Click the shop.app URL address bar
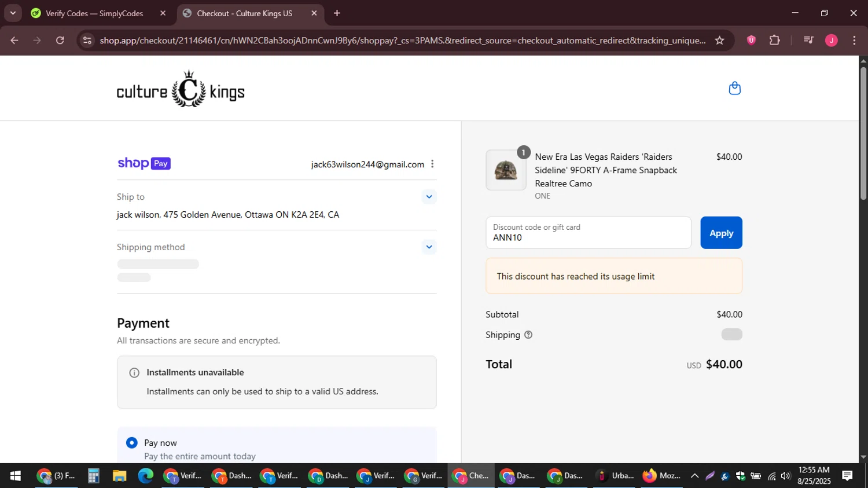This screenshot has height=488, width=868. (402, 41)
